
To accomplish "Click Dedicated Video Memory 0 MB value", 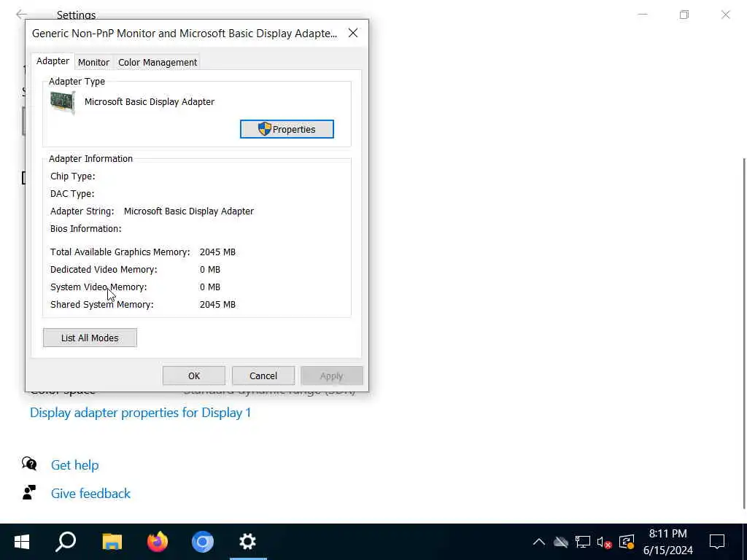I will (x=209, y=270).
